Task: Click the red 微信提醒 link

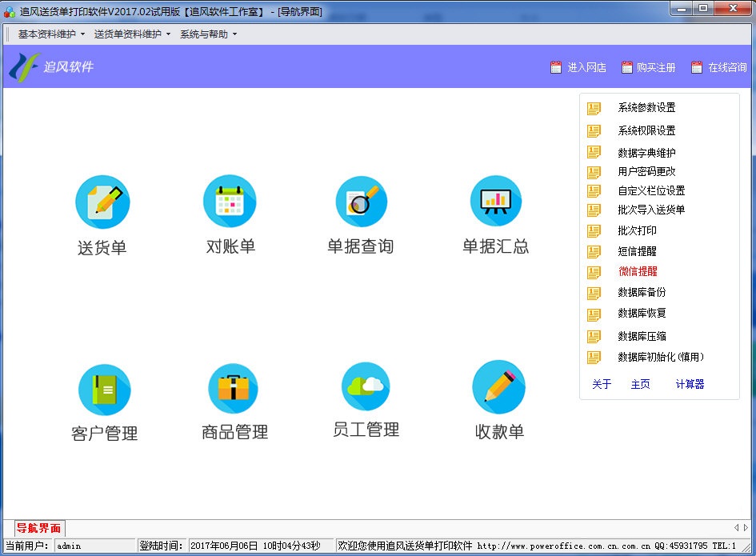Action: pyautogui.click(x=638, y=272)
